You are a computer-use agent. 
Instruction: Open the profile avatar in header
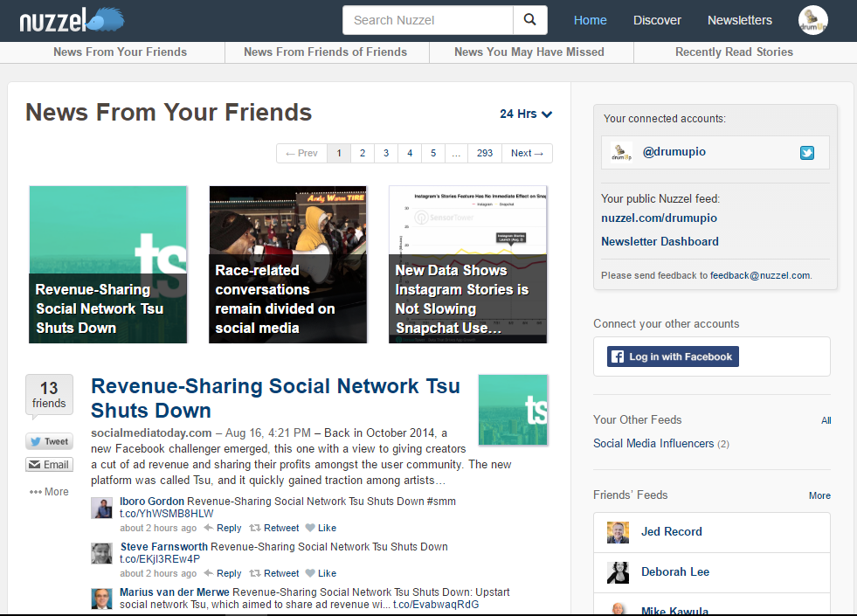[812, 20]
